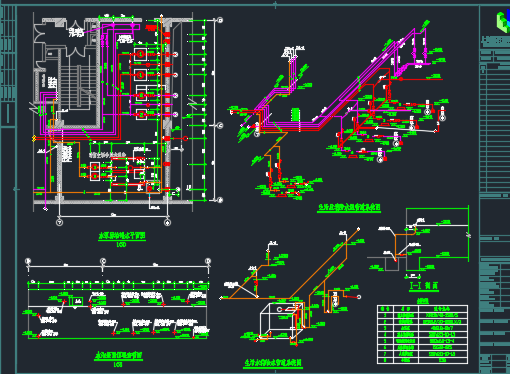Click the equipment table title above the table

(x=423, y=301)
